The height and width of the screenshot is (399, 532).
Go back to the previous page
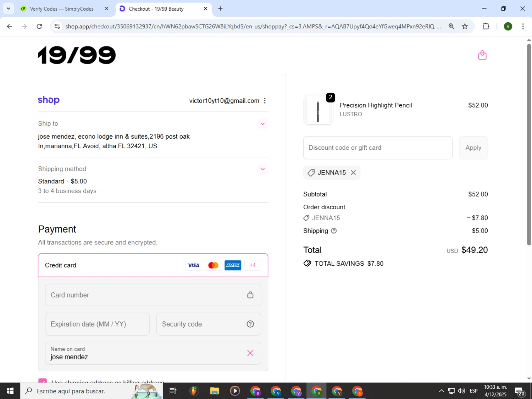click(10, 26)
